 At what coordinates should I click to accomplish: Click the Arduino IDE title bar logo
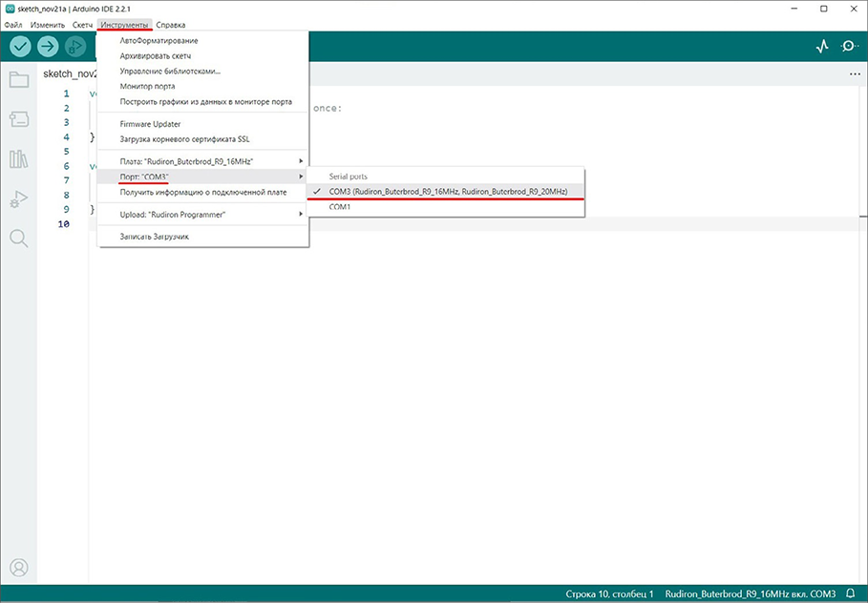[x=10, y=9]
